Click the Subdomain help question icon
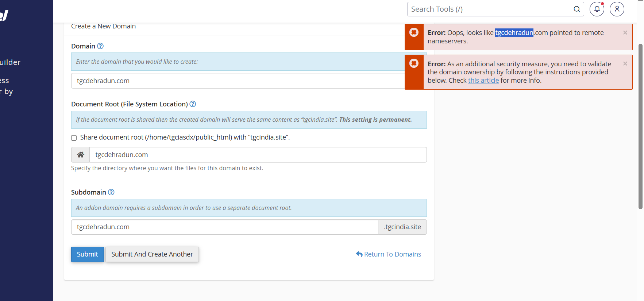This screenshot has width=644, height=301. pos(111,192)
